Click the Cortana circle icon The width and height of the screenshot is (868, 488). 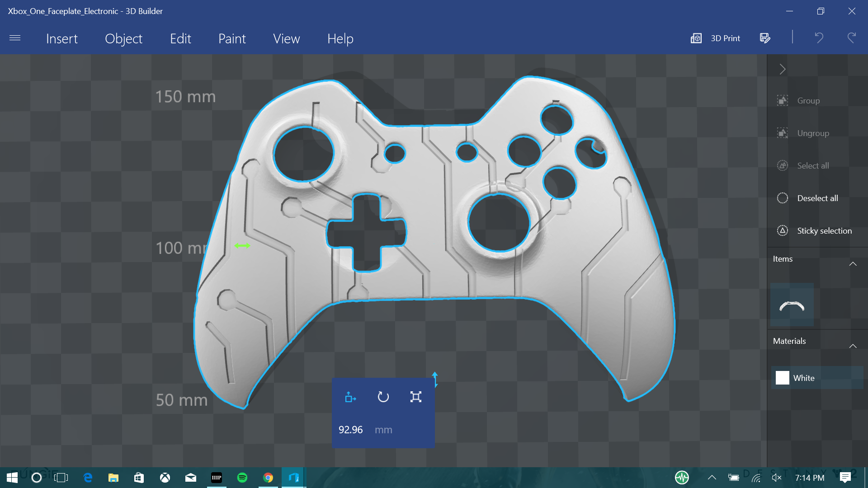click(37, 478)
